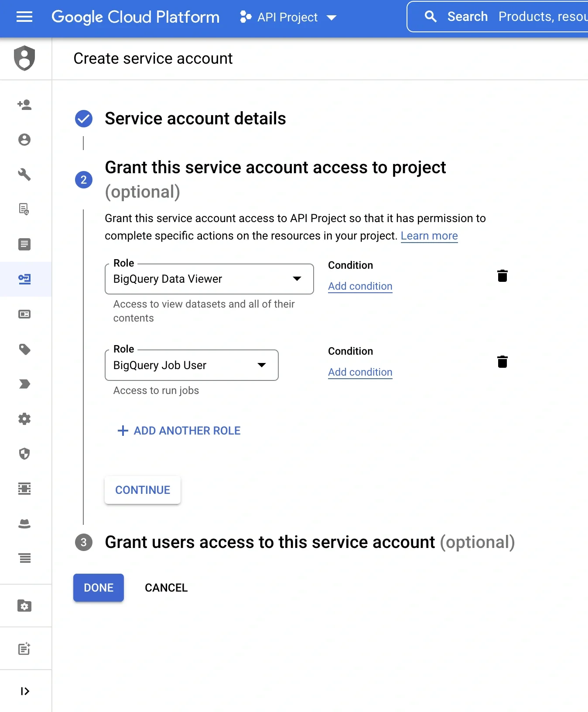588x712 pixels.
Task: Open the wrench troubleshooter sidebar icon
Action: (24, 175)
